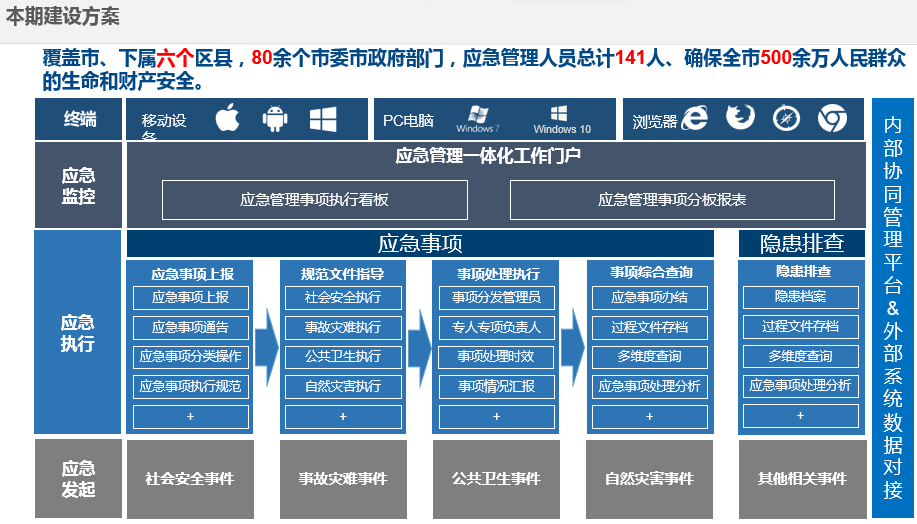The image size is (917, 524).
Task: Select the 自然灾害事件 block
Action: pyautogui.click(x=650, y=479)
